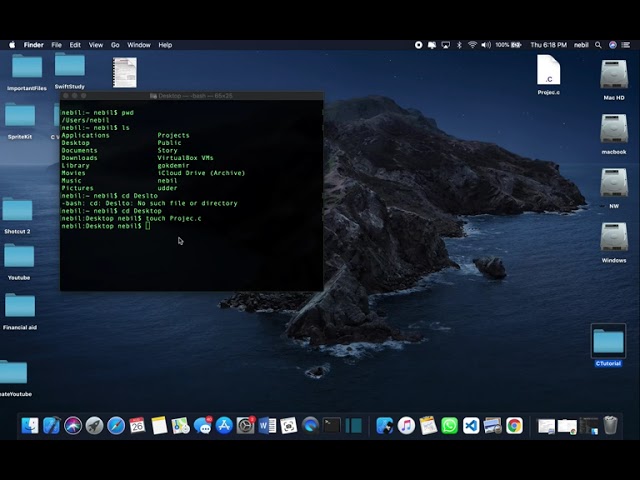Click Spotlight search magnifier in menu bar
This screenshot has width=640, height=480.
(598, 45)
